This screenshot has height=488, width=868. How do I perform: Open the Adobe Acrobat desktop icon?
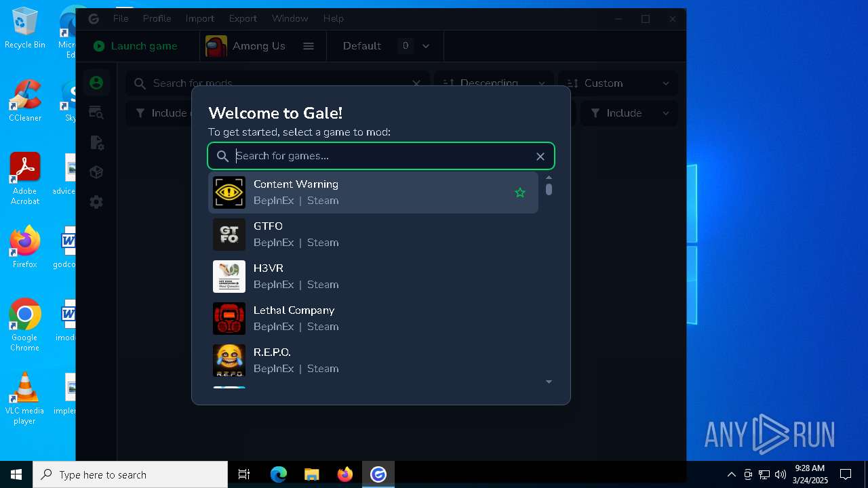coord(25,179)
